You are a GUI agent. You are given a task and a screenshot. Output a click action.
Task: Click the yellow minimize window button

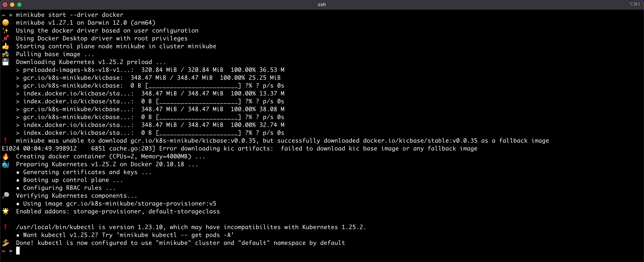click(12, 4)
